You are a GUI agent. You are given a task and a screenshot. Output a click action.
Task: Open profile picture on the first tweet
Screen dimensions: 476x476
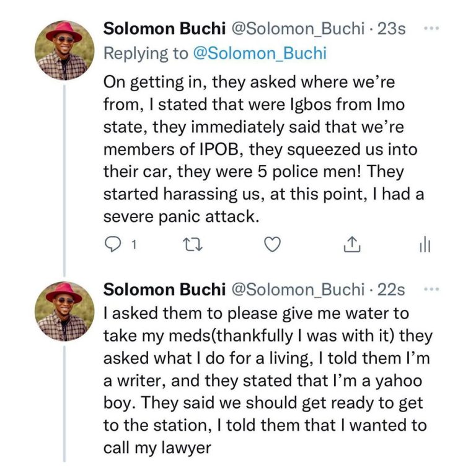pos(64,50)
